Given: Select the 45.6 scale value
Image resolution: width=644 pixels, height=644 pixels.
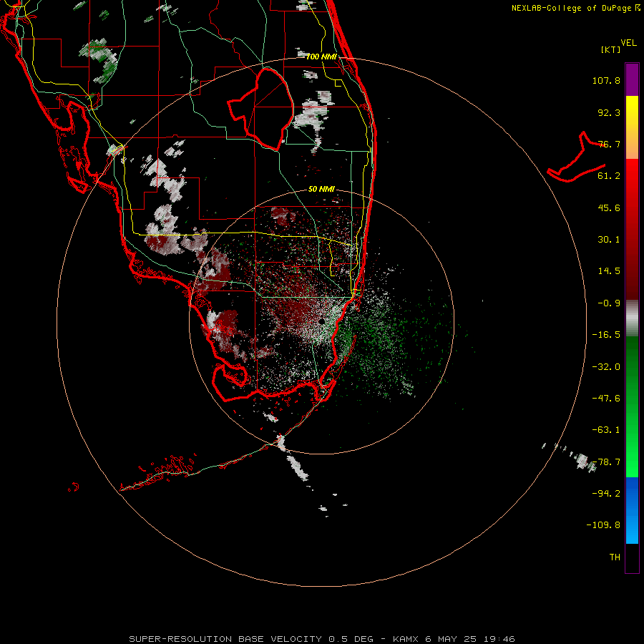Looking at the screenshot, I should (609, 208).
